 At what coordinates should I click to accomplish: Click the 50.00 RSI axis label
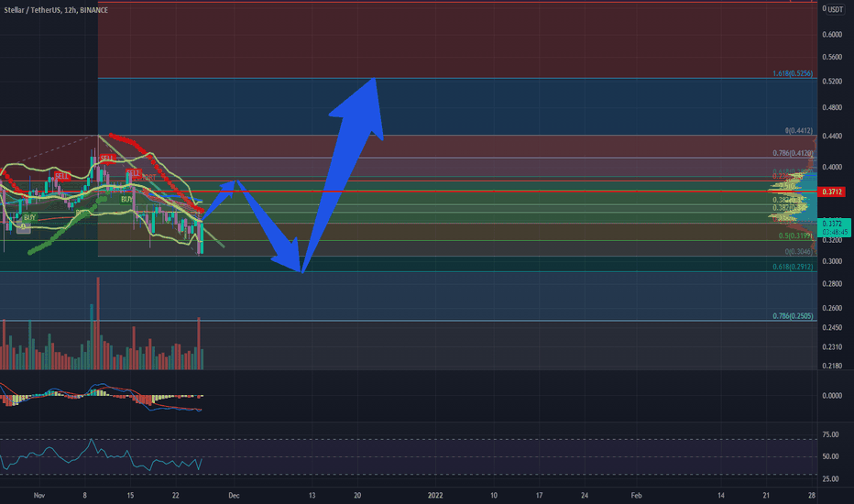[x=830, y=456]
